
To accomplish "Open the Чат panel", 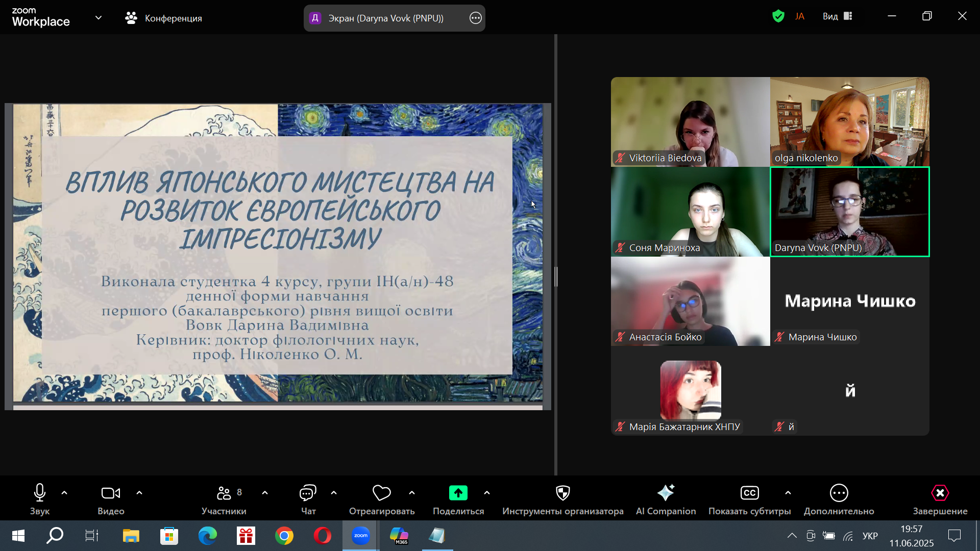I will [x=308, y=499].
